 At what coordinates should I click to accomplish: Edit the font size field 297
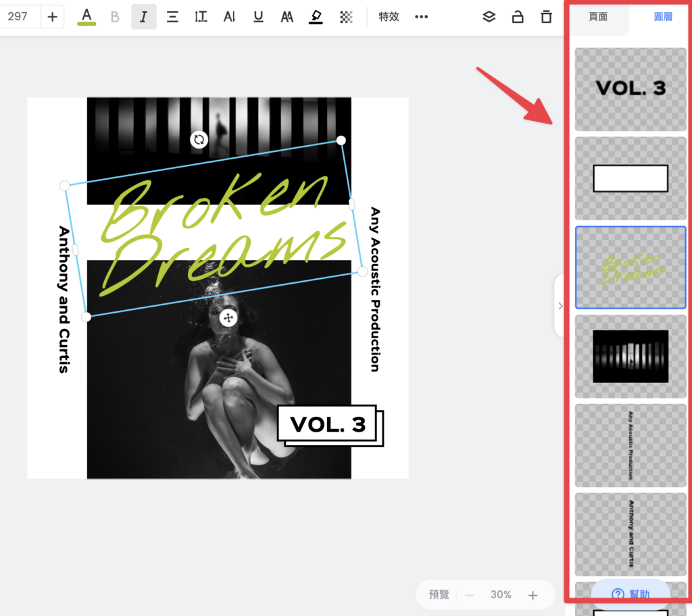[18, 17]
